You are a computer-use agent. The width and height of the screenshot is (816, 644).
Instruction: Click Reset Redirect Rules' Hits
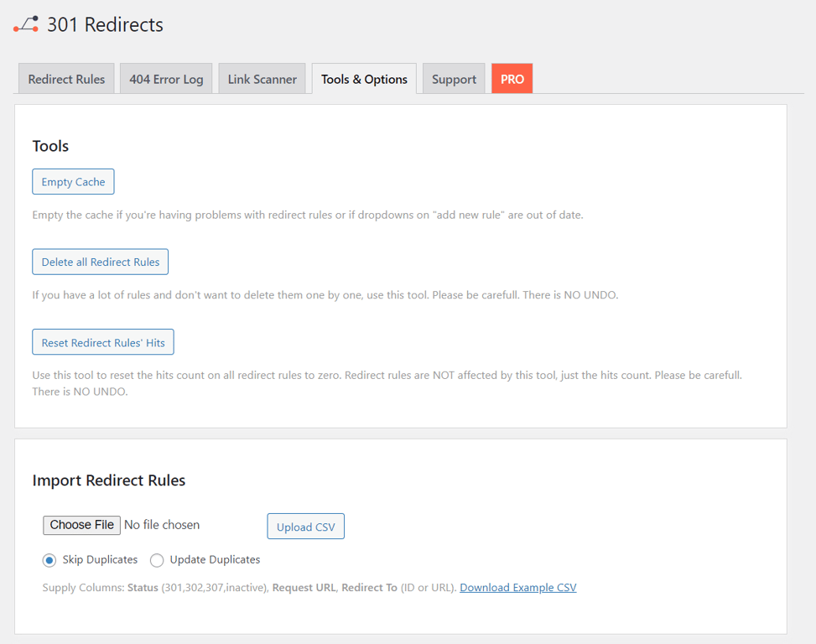pyautogui.click(x=102, y=341)
